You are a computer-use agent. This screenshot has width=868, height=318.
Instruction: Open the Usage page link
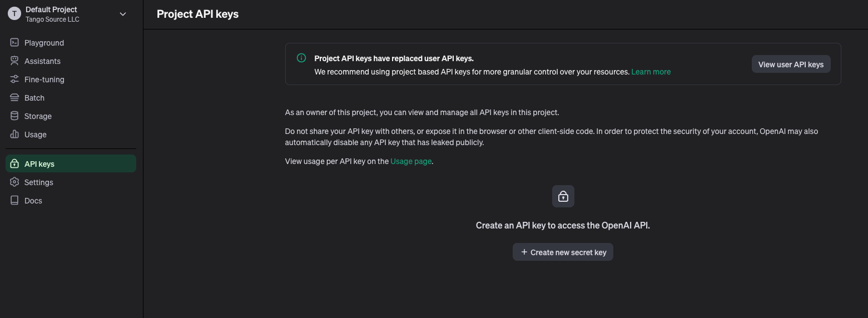pyautogui.click(x=411, y=161)
